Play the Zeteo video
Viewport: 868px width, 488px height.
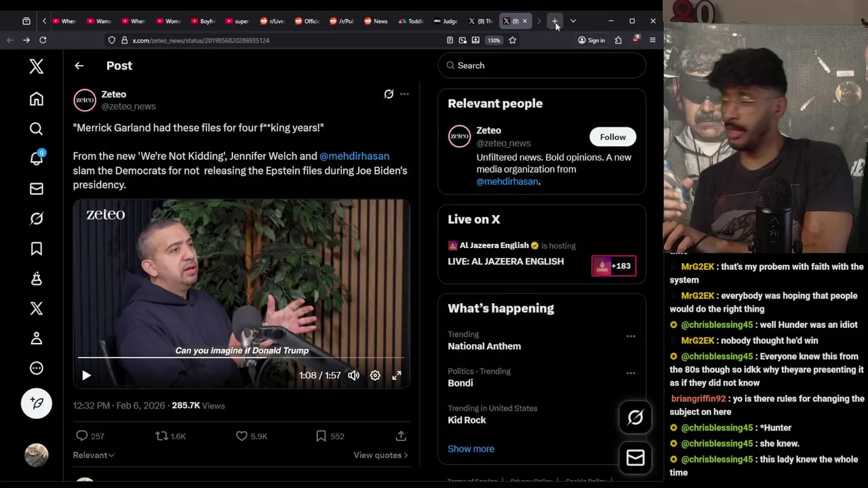click(86, 375)
